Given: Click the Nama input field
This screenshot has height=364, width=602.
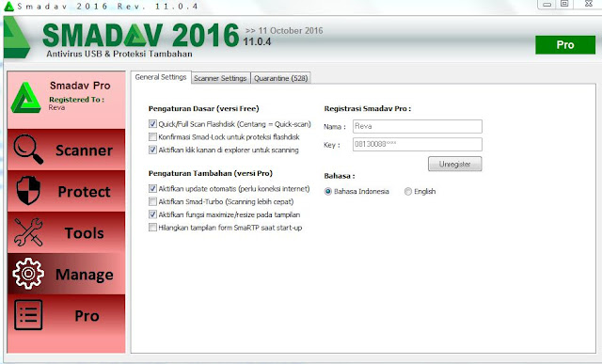Looking at the screenshot, I should (418, 126).
